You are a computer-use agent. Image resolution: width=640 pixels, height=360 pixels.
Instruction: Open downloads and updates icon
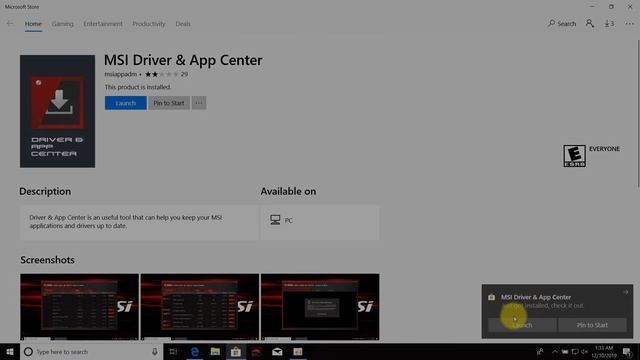[x=609, y=24]
